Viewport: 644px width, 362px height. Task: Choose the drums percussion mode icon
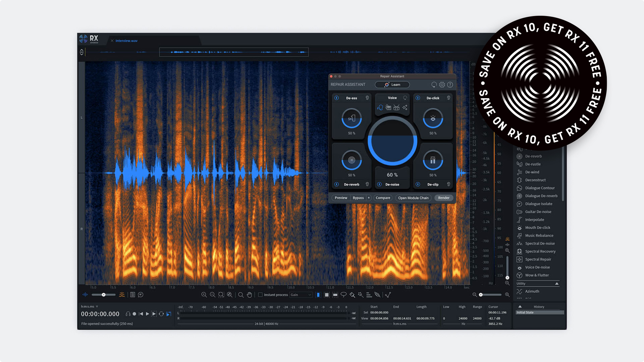coord(396,108)
